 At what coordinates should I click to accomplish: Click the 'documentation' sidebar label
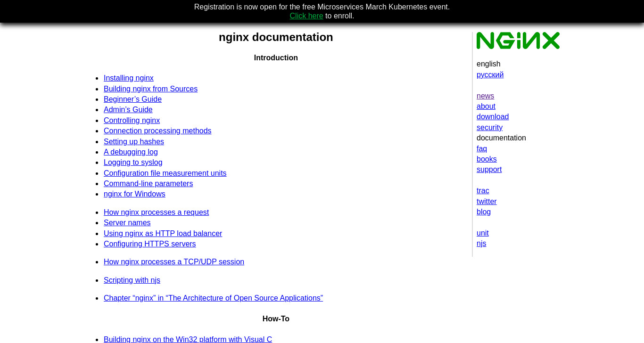point(501,138)
